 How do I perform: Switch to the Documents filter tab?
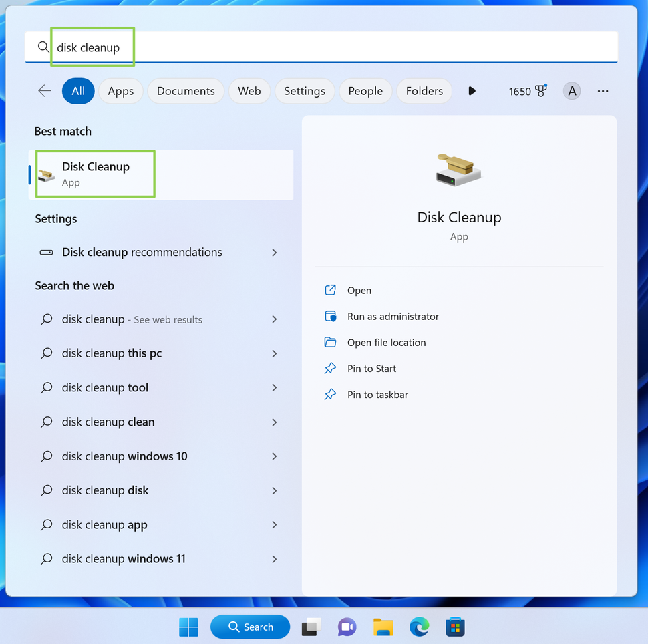pyautogui.click(x=186, y=91)
